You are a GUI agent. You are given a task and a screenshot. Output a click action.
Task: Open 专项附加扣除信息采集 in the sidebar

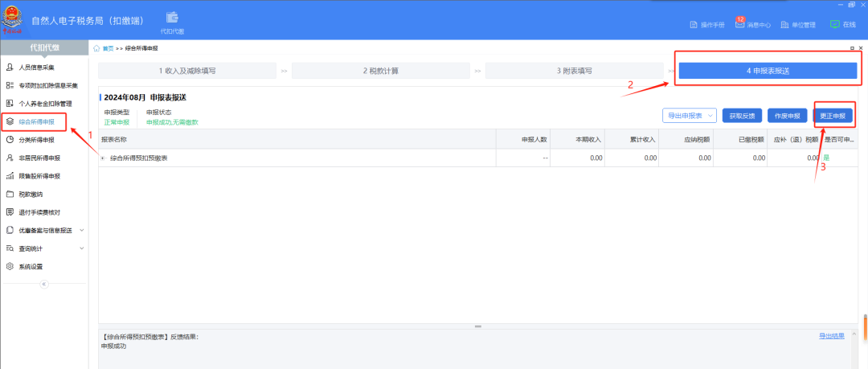(x=47, y=85)
